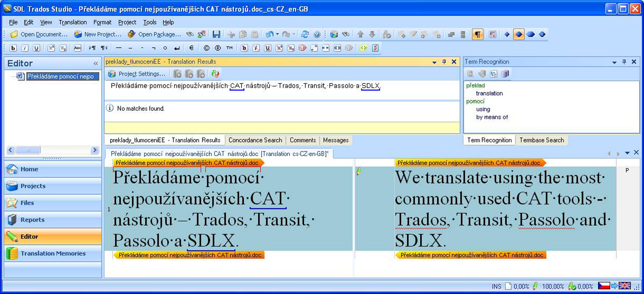
Task: Open the File menu
Action: (x=13, y=22)
